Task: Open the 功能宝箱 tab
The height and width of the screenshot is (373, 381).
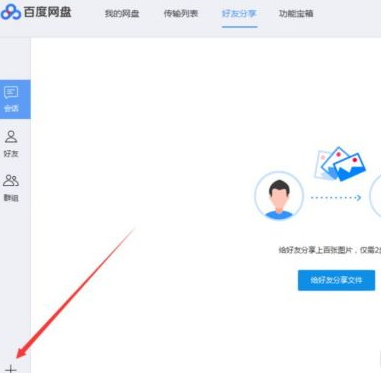Action: (x=296, y=14)
